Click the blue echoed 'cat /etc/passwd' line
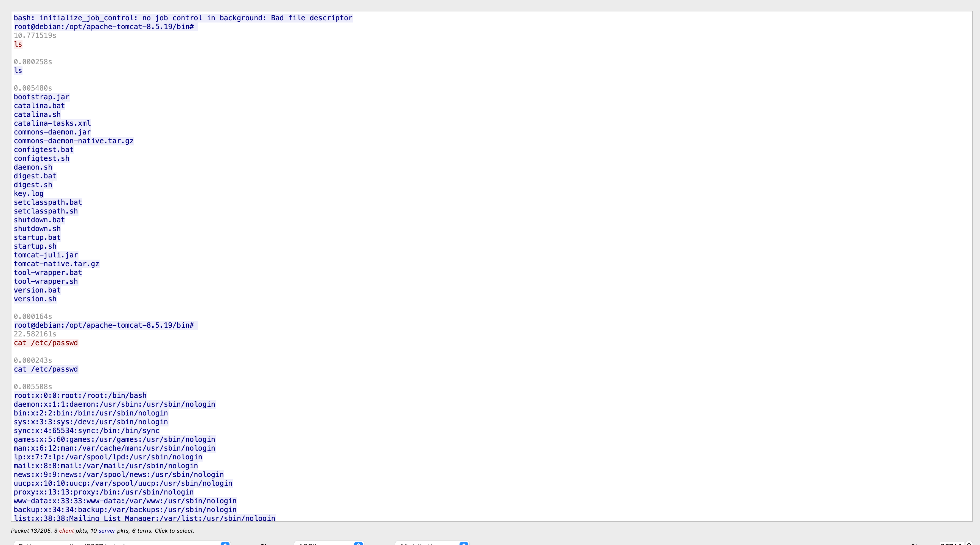Image resolution: width=980 pixels, height=545 pixels. 46,369
